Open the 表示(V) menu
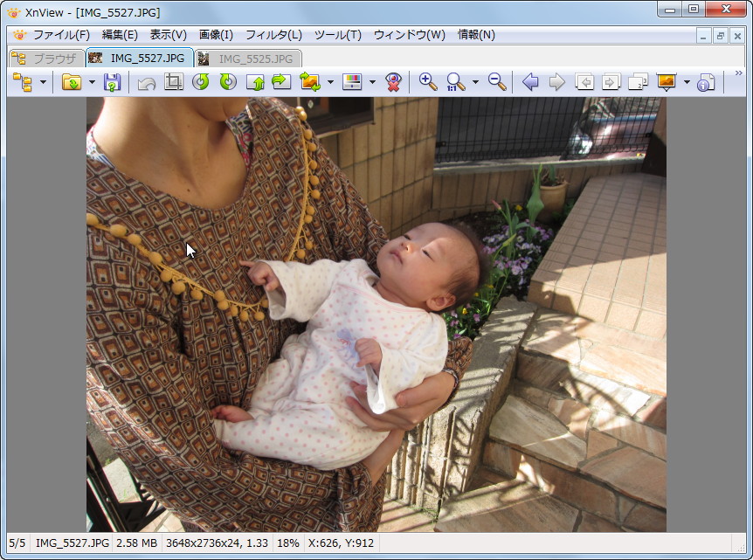Viewport: 753px width, 560px height. (168, 35)
